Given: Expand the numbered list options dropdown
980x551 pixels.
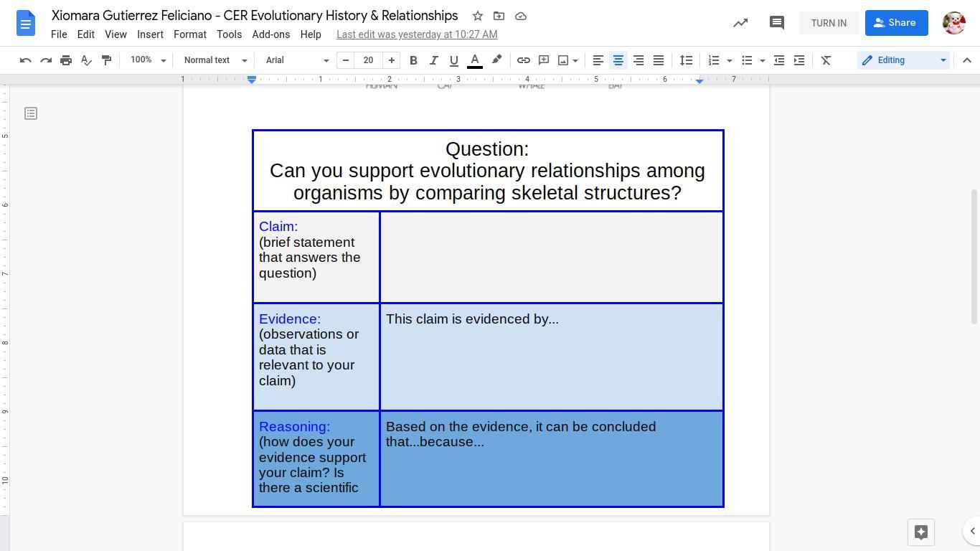Looking at the screenshot, I should click(730, 60).
